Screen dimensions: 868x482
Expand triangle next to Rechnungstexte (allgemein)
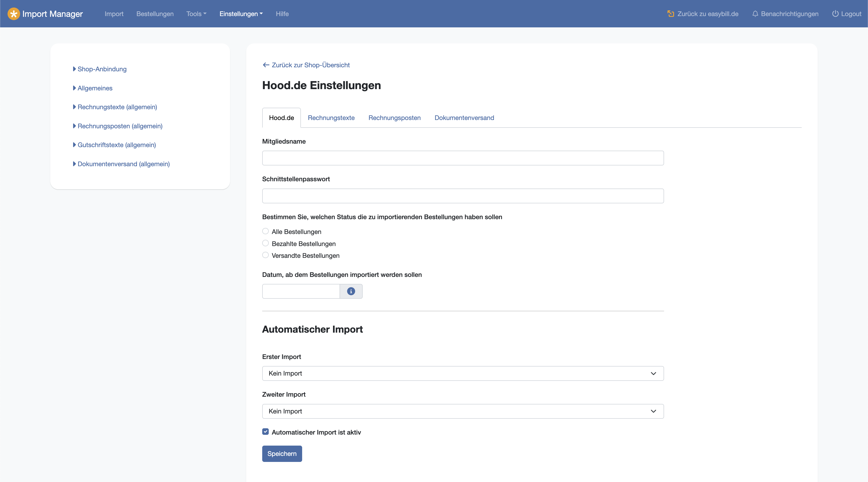tap(74, 107)
